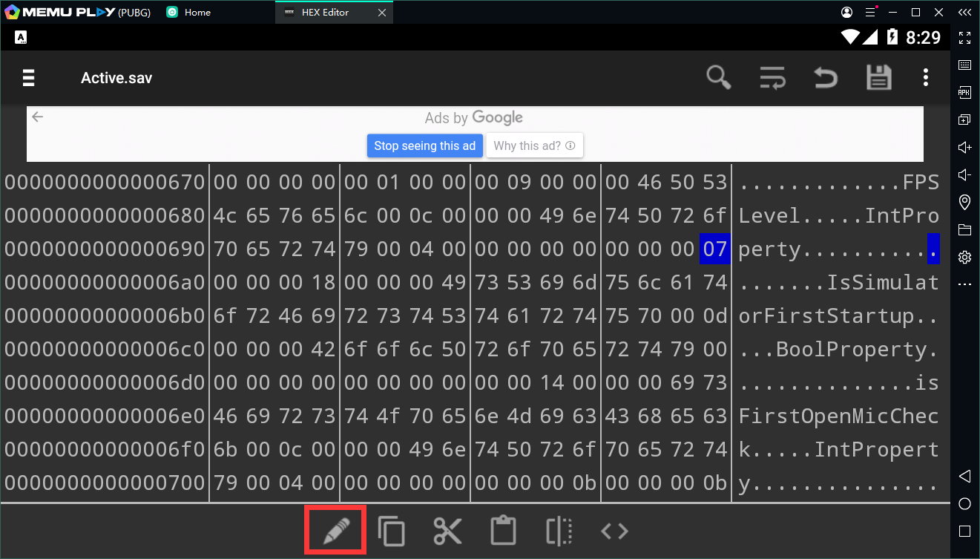Toggle the line wrap icon
Viewport: 980px width, 559px height.
click(x=772, y=77)
